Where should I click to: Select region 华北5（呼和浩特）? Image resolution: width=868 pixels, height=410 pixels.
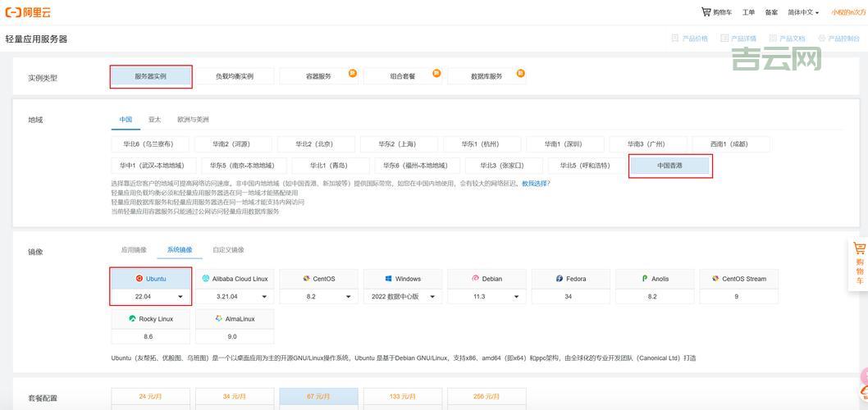click(x=585, y=166)
